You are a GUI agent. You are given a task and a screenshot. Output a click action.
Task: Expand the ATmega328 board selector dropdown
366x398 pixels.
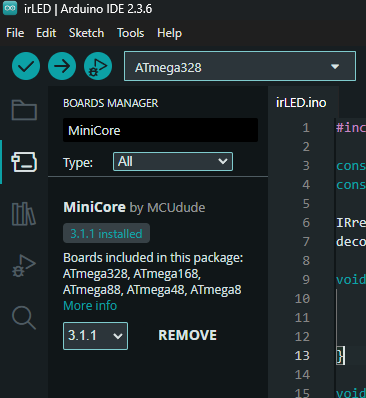[240, 66]
